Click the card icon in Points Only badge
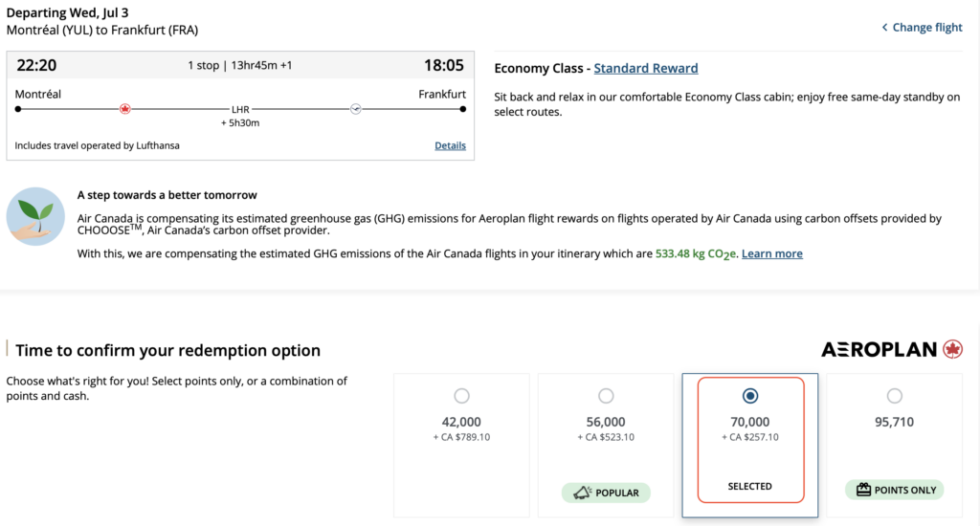The image size is (980, 526). pos(864,490)
